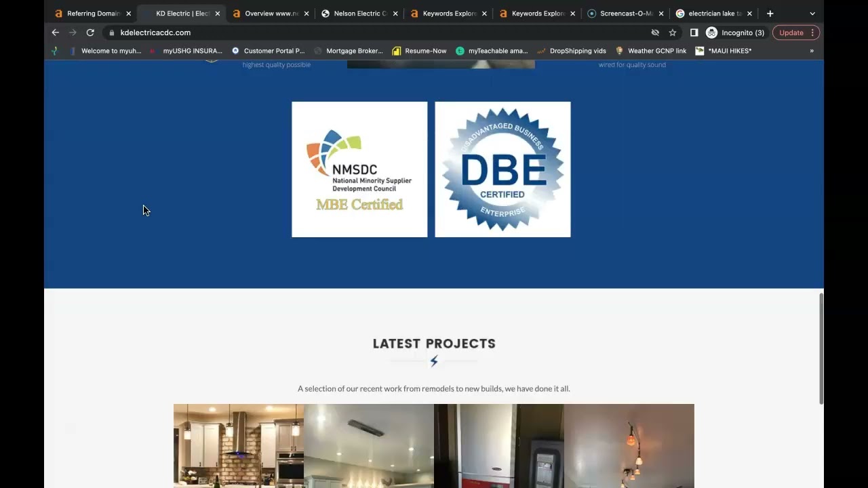Click the address bar URL kdelectricacdc.com
The image size is (868, 488).
[155, 33]
